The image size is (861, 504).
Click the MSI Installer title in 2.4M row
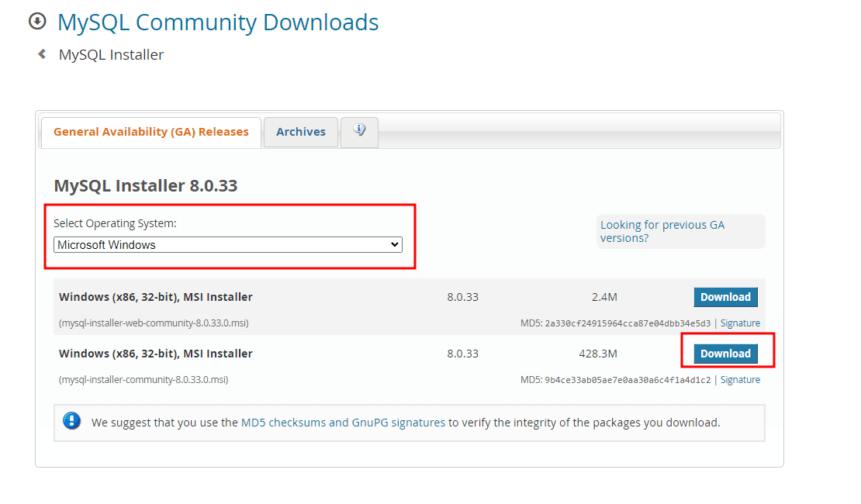click(x=156, y=297)
